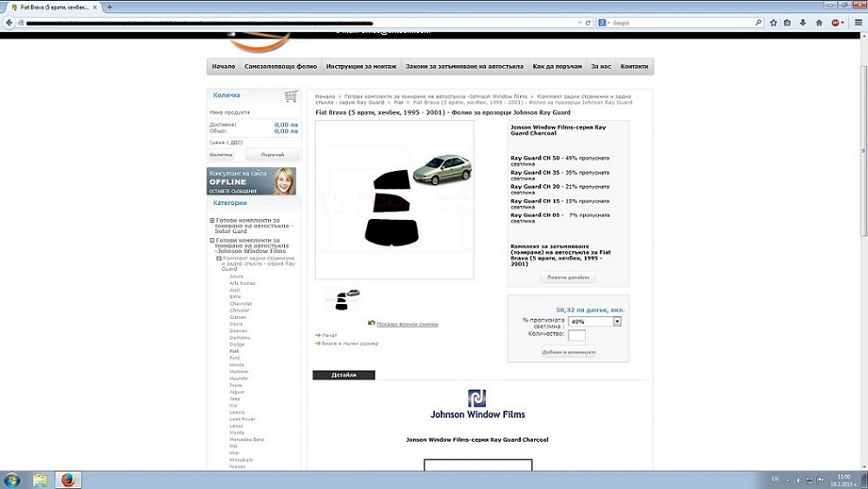868x489 pixels.
Task: Collapse the серия Ray Guard subcategory node
Action: (x=219, y=259)
